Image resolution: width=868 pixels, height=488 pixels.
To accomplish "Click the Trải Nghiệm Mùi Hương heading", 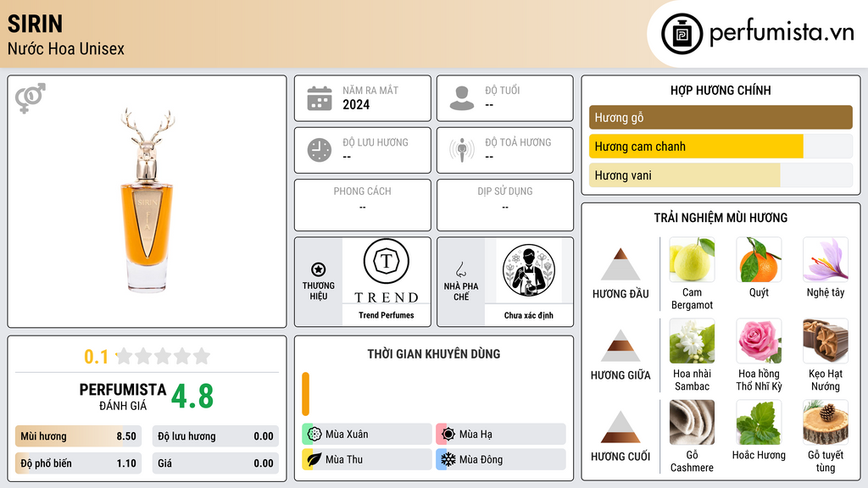I will (721, 218).
